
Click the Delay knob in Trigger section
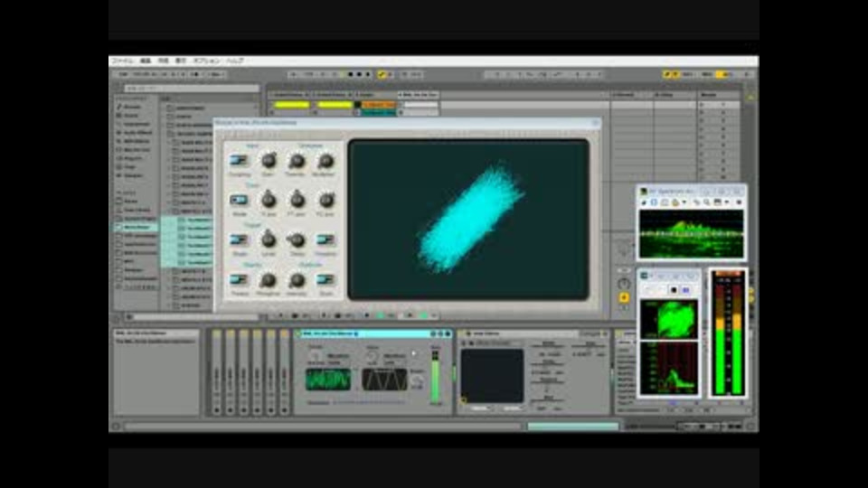(x=297, y=239)
